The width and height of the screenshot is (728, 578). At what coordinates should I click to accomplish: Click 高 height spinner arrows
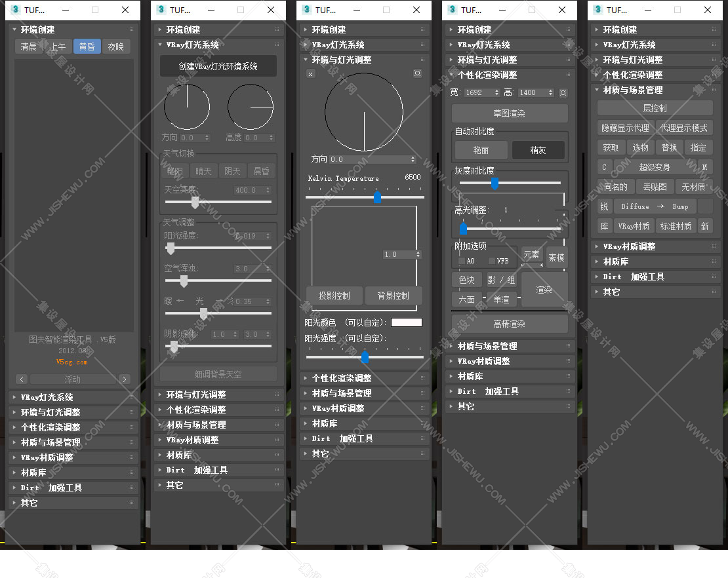tap(551, 93)
